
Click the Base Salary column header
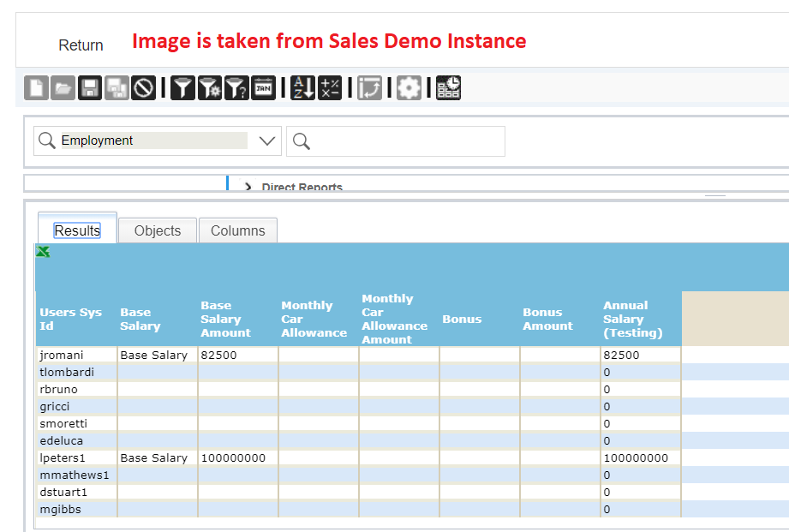coord(157,319)
